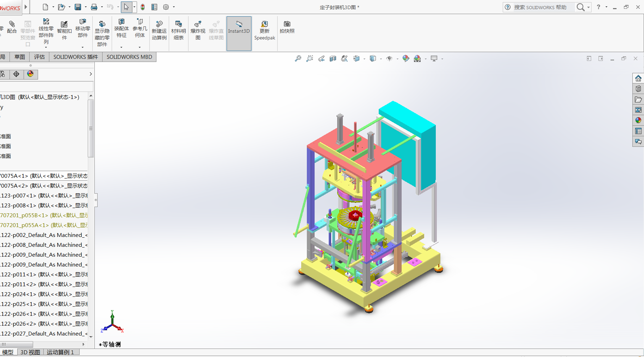The width and height of the screenshot is (644, 357).
Task: Expand the display style dropdown arrow
Action: tap(381, 58)
